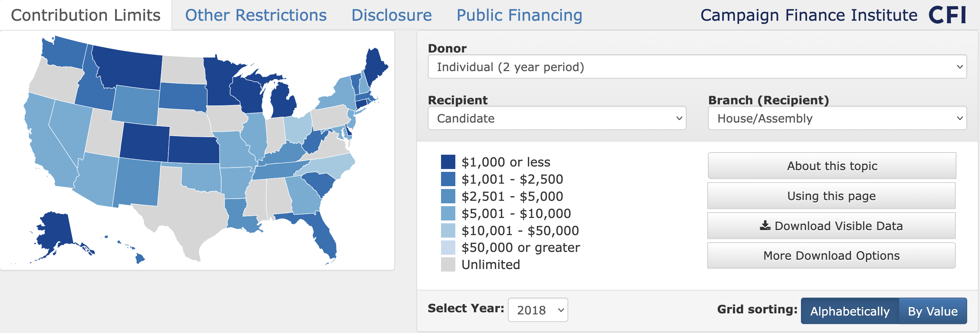Click the About this topic button
This screenshot has height=333, width=980.
(832, 166)
